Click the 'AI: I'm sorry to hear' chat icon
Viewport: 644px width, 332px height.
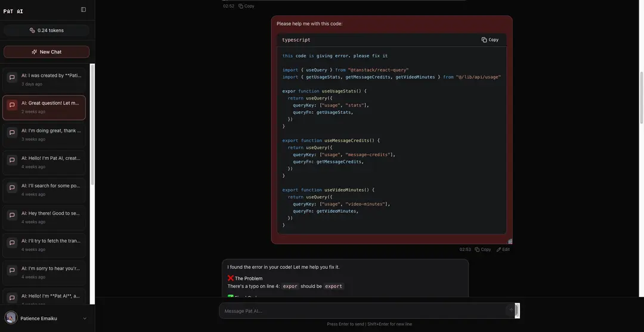(x=13, y=270)
